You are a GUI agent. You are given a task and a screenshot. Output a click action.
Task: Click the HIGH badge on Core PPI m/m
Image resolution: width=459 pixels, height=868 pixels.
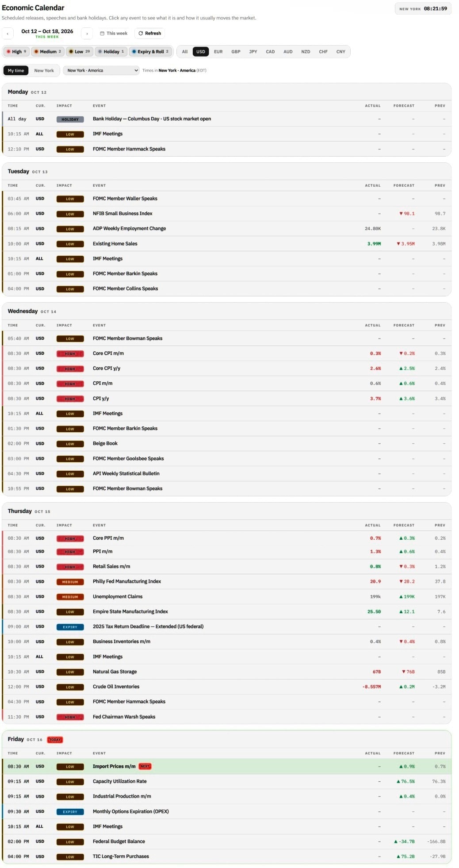70,539
